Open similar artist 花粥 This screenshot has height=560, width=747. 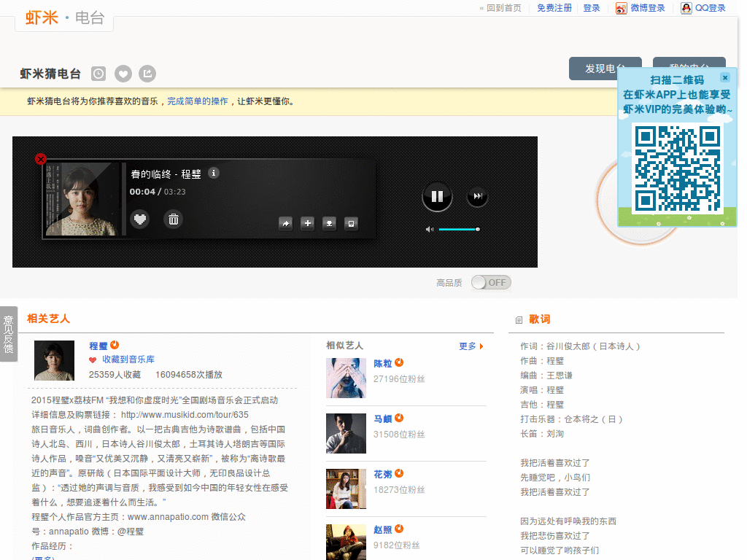(x=382, y=474)
